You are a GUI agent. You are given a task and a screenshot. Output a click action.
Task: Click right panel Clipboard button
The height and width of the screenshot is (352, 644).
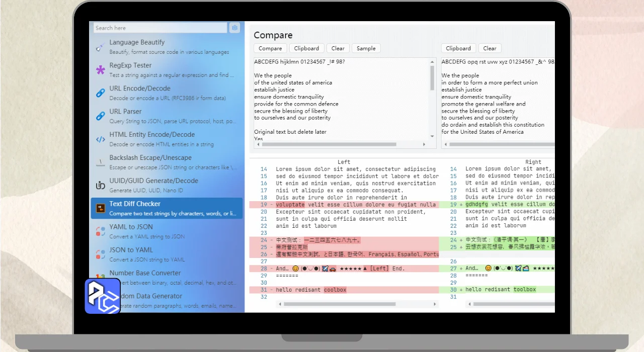click(x=458, y=48)
